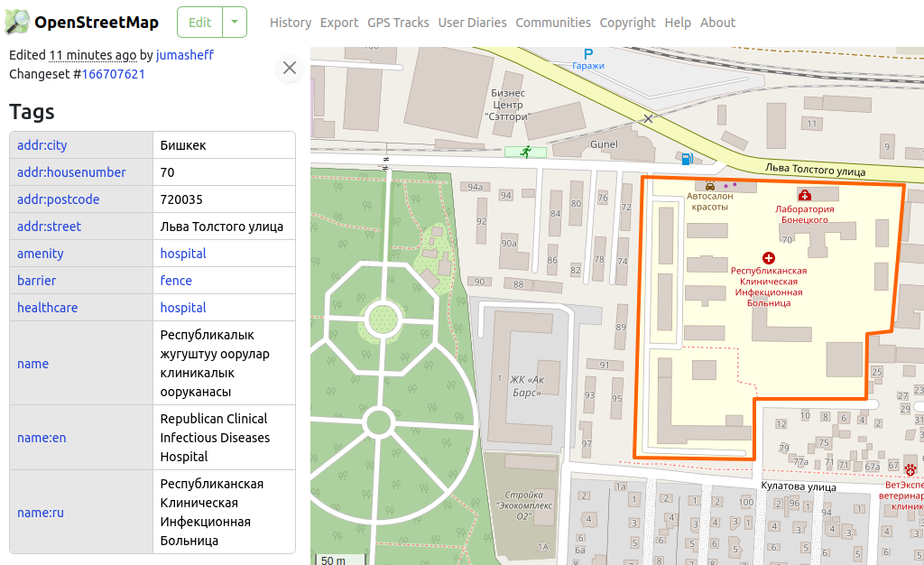
Task: Click the Кулатова улица street label
Action: point(799,486)
